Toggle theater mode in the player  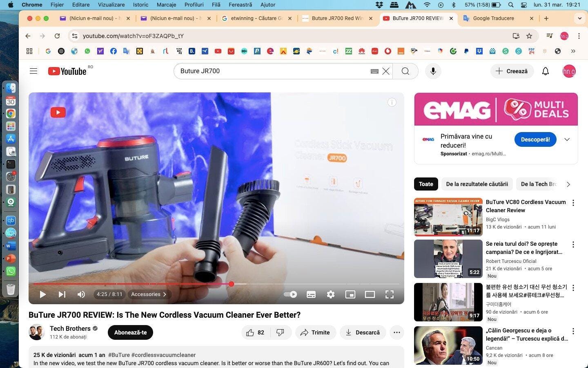[x=370, y=294]
